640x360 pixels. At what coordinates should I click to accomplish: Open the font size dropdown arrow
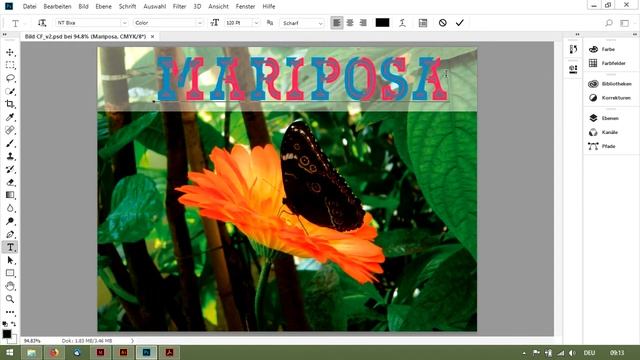tap(256, 23)
